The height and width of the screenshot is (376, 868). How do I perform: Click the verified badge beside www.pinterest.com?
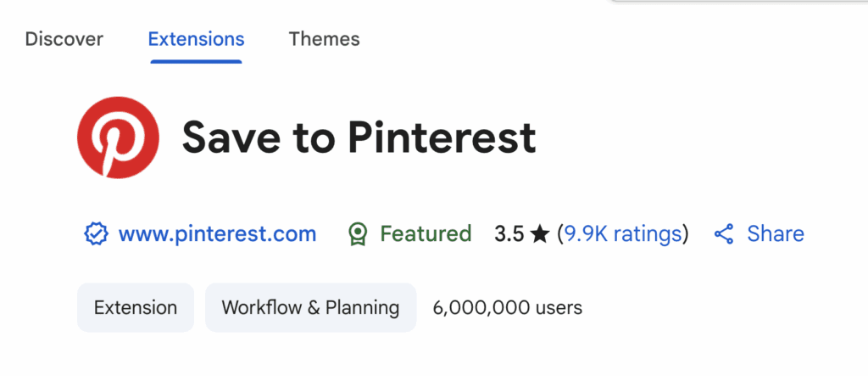(96, 234)
